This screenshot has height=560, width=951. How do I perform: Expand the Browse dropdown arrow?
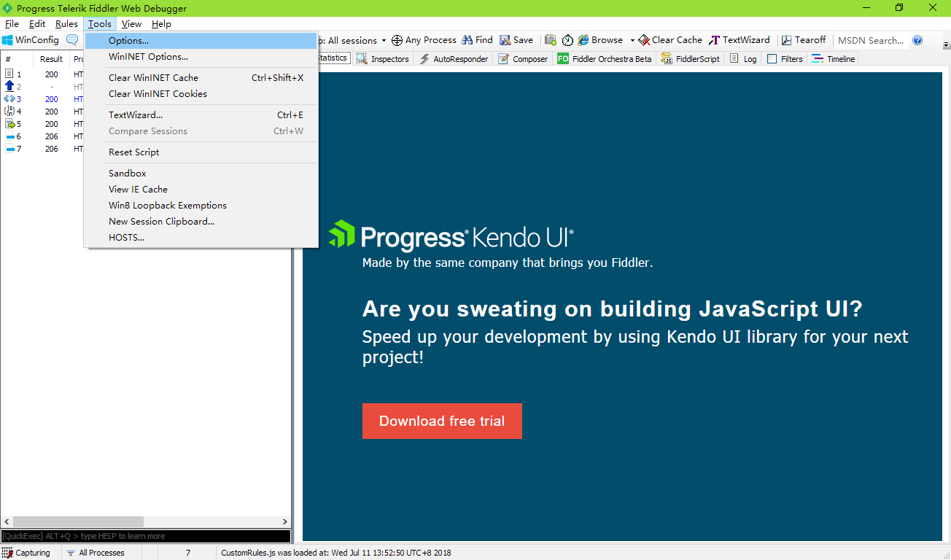tap(632, 41)
